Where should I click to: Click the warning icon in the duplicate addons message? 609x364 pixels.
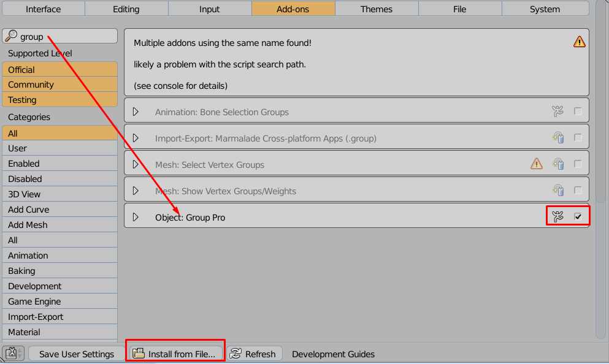pyautogui.click(x=579, y=42)
